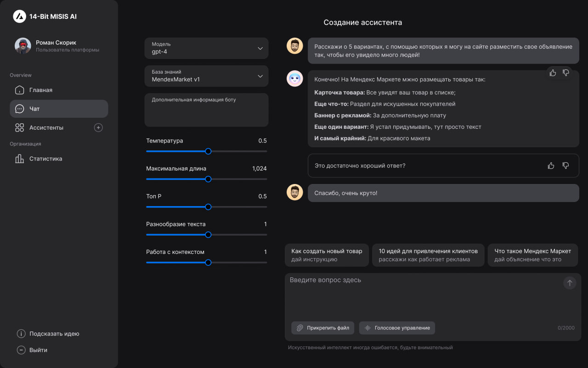Thumbs down on 'Это достаточно хороший ответ?'

[x=566, y=166]
